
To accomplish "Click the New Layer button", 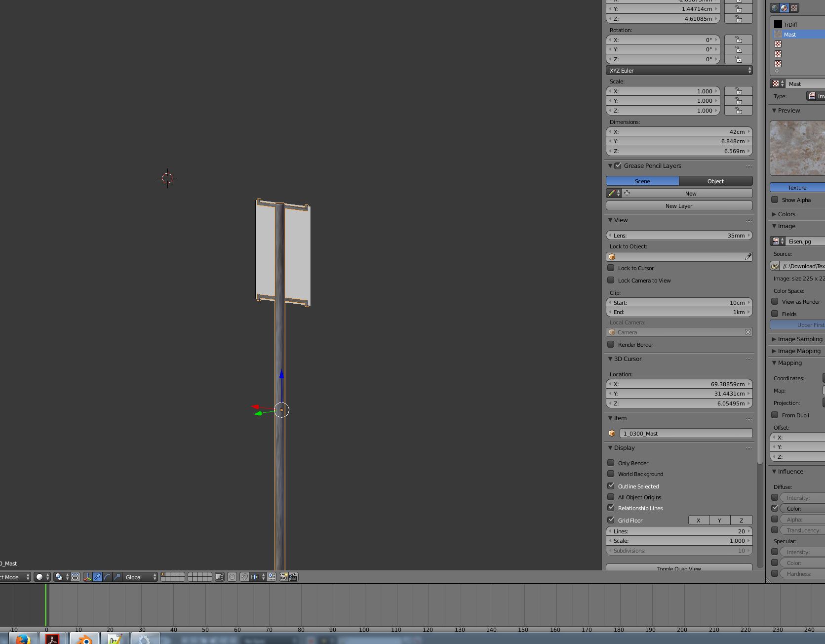I will 679,206.
